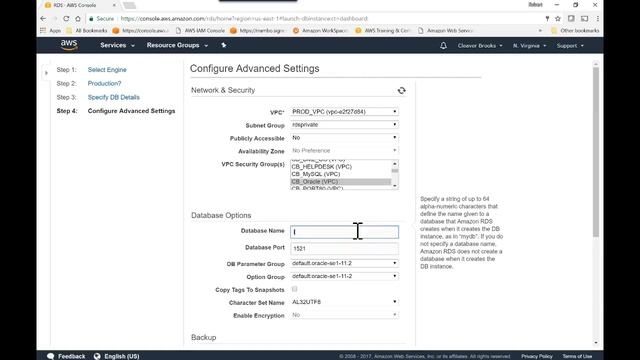This screenshot has height=360, width=640.
Task: Expand the left sidebar collapse arrow
Action: [46, 73]
